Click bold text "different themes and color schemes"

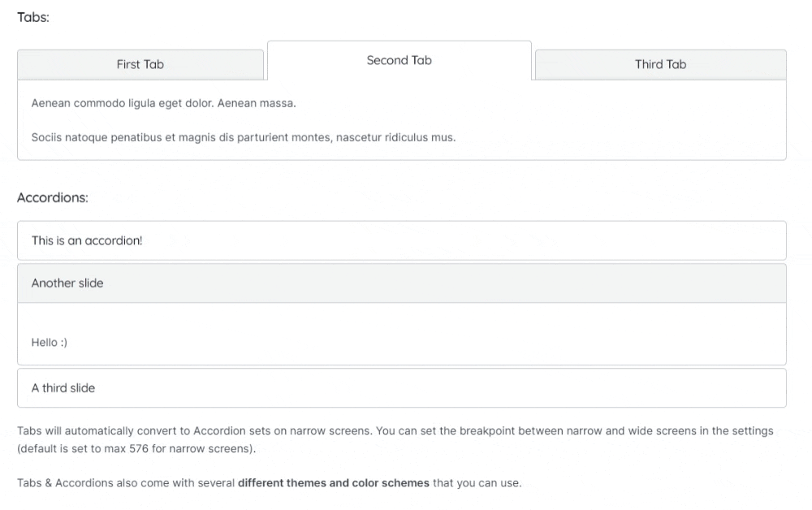pyautogui.click(x=333, y=483)
